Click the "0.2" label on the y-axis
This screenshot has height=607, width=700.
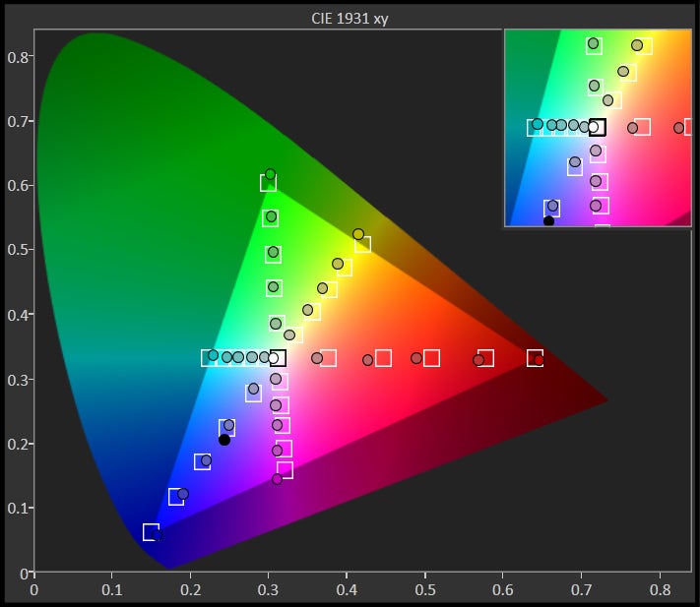pos(18,444)
